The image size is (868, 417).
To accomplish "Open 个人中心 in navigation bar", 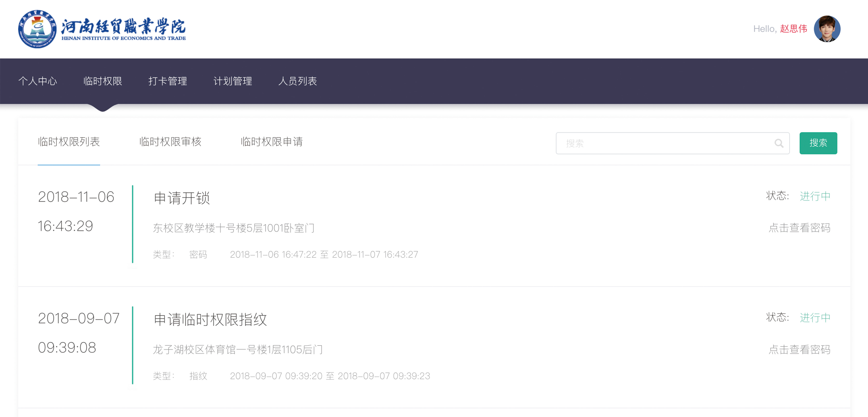I will coord(37,81).
